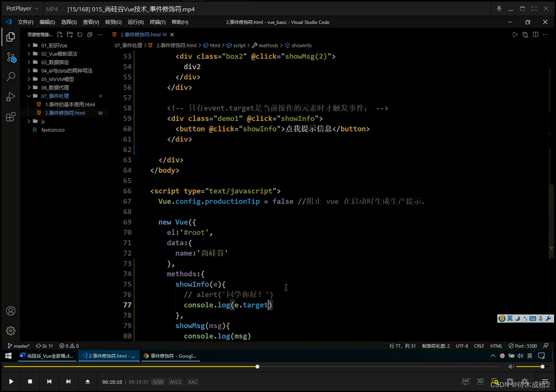Open the Run and Debug view icon
This screenshot has height=392, width=556.
pos(11,97)
